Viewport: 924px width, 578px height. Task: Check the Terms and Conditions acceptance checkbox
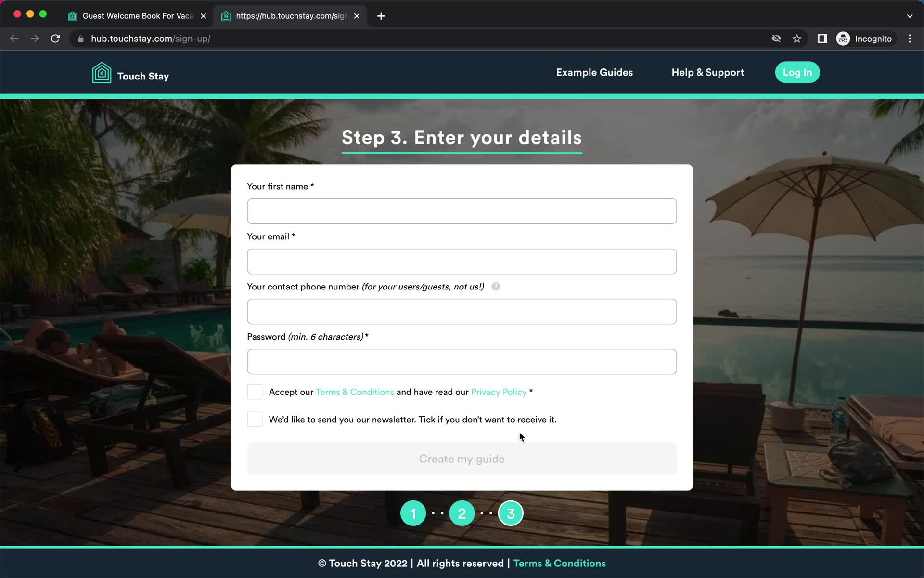pyautogui.click(x=254, y=392)
